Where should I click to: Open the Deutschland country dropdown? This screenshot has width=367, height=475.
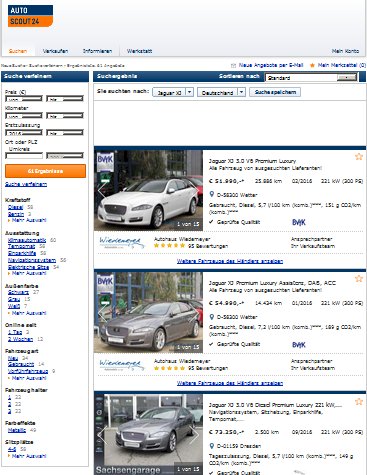point(242,92)
